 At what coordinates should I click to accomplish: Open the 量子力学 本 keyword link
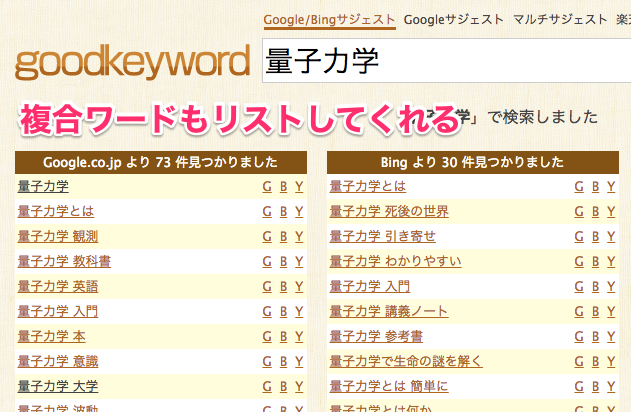pos(51,336)
